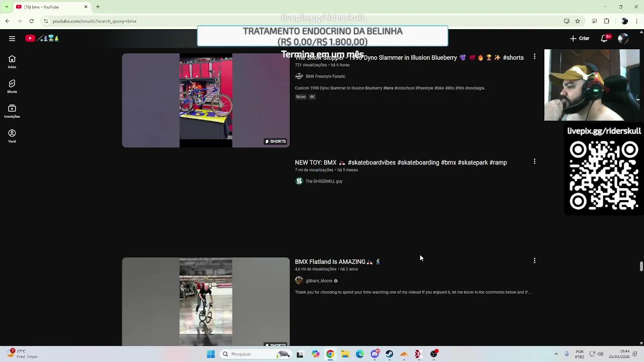Open a new browser tab
Image resolution: width=644 pixels, height=362 pixels.
(x=98, y=7)
